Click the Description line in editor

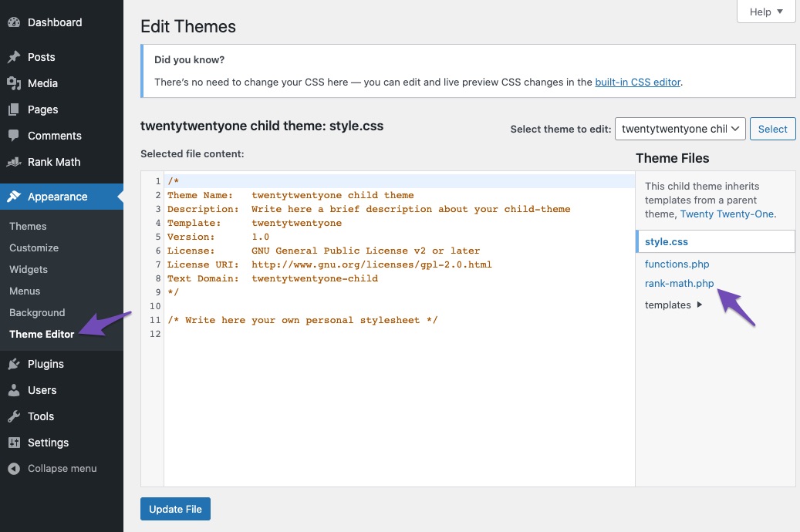point(369,209)
